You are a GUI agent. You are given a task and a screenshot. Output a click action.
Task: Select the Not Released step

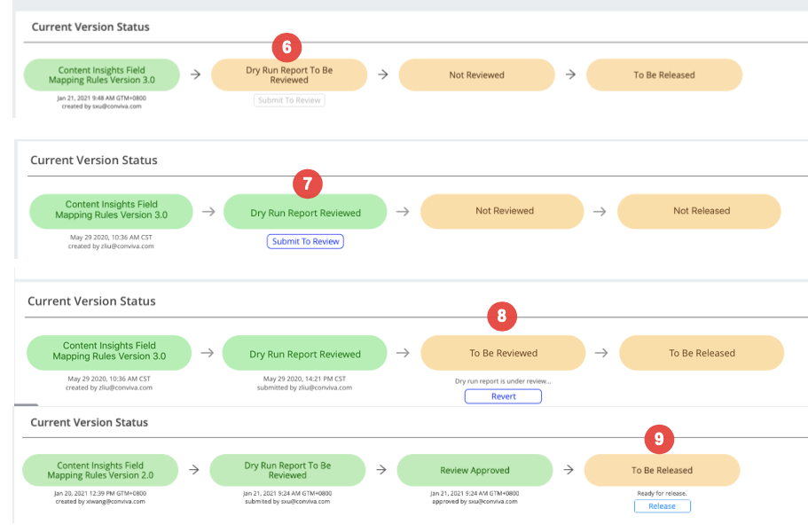[699, 211]
